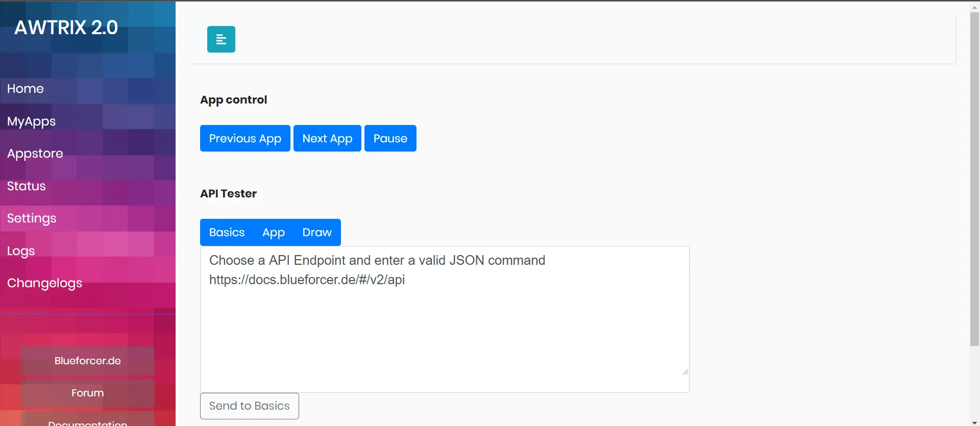Click the AWTRIX 2.0 logo title
Image resolution: width=980 pixels, height=426 pixels.
(x=66, y=28)
